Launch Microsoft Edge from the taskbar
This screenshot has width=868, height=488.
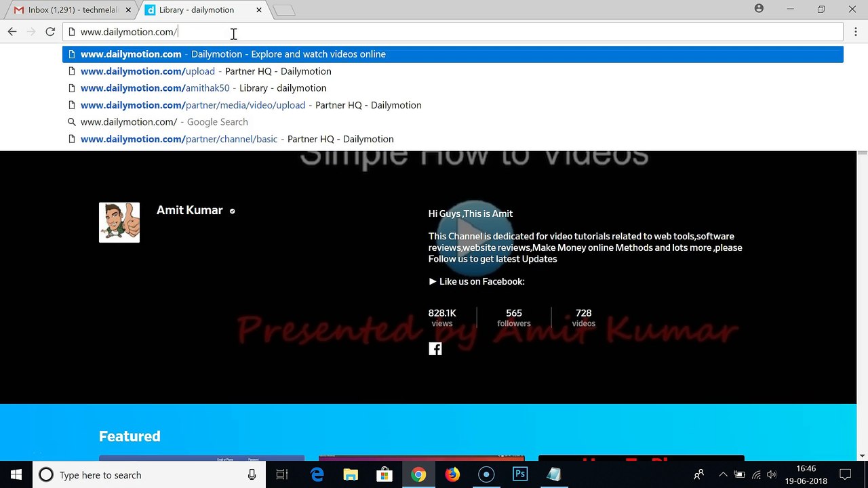(x=317, y=474)
